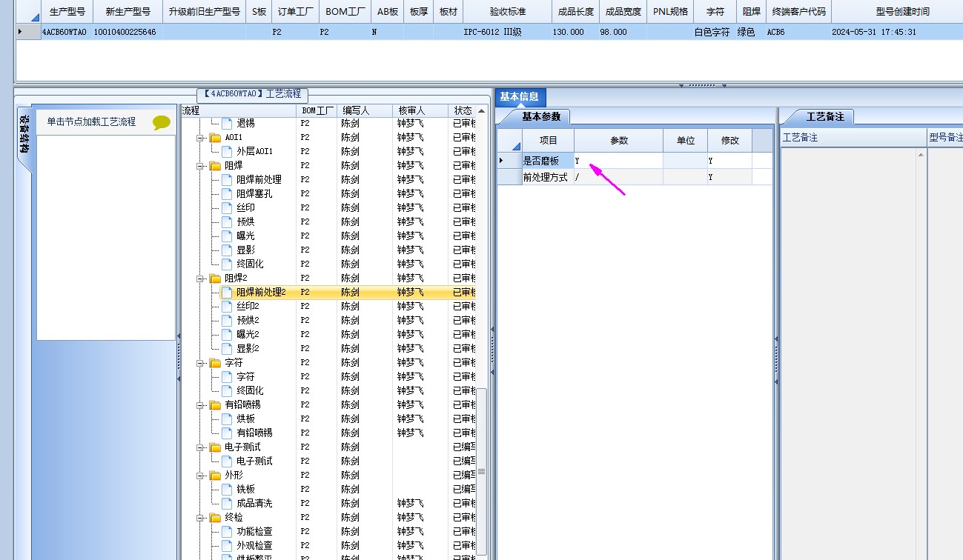Viewport: 963px width, 560px height.
Task: Click the row selector of 4ACB60WTA0 row
Action: (x=27, y=32)
